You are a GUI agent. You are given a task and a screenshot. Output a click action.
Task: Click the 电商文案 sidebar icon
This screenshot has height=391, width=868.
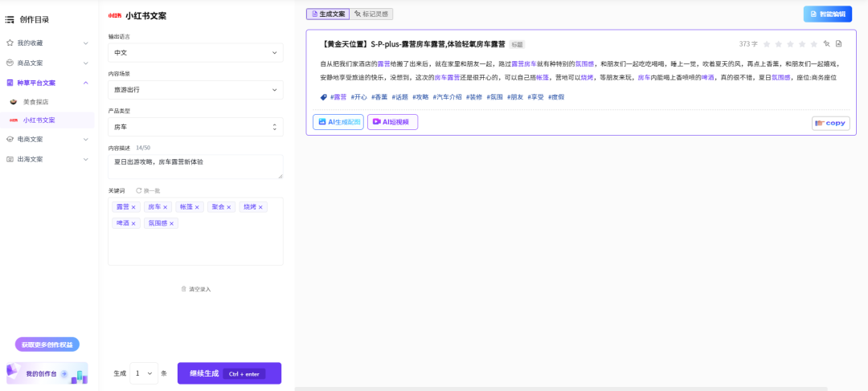click(10, 140)
